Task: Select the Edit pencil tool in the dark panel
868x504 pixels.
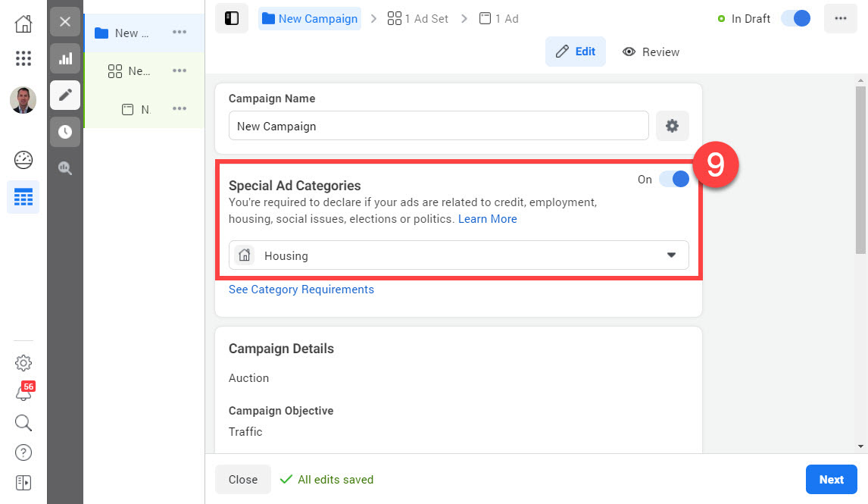Action: click(x=64, y=95)
